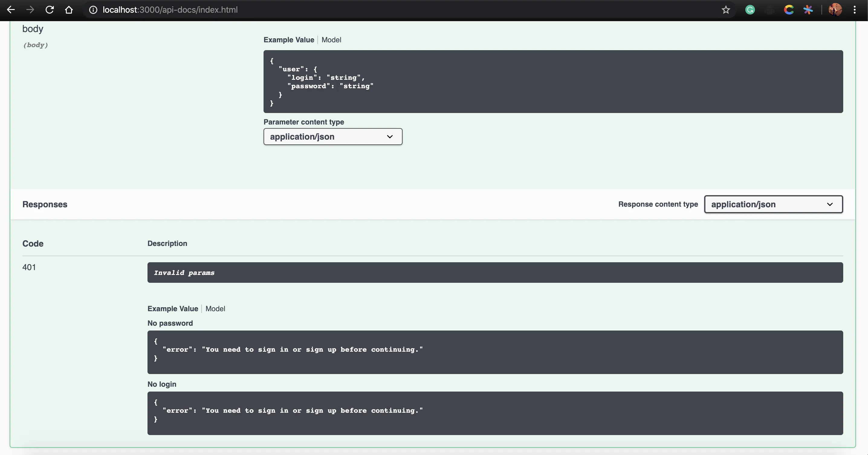Screen dimensions: 868x455
Task: Reload the api-docs page
Action: pos(50,10)
